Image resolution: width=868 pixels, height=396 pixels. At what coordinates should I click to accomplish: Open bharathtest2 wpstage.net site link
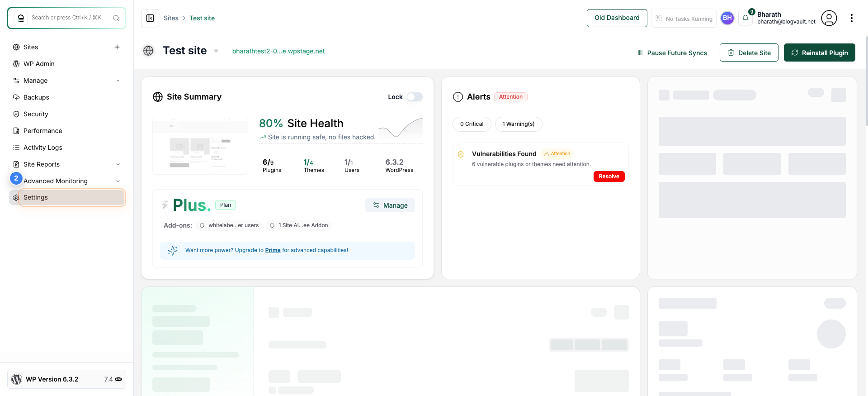coord(278,51)
